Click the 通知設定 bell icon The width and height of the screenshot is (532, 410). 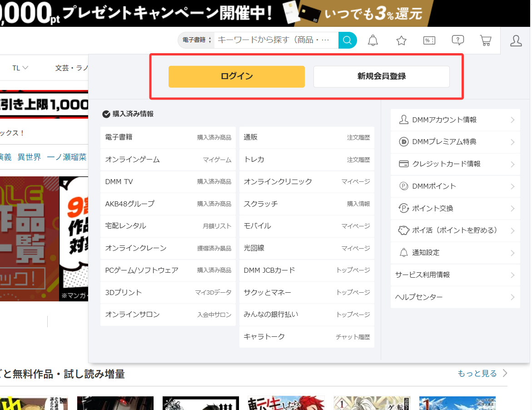pos(403,253)
